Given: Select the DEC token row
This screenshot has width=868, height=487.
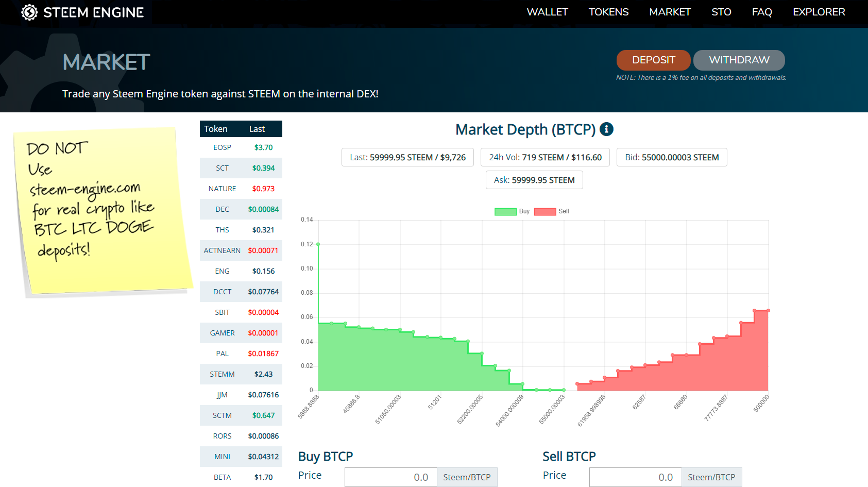Looking at the screenshot, I should pyautogui.click(x=241, y=209).
